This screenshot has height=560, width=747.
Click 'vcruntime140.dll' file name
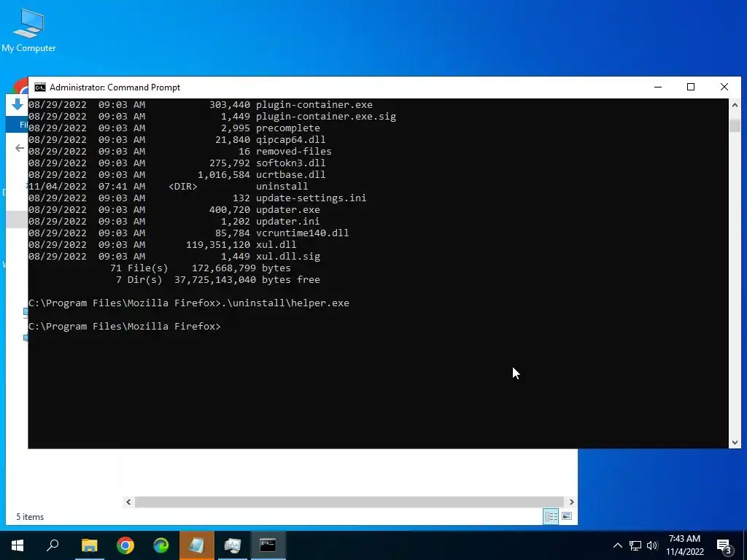[302, 233]
